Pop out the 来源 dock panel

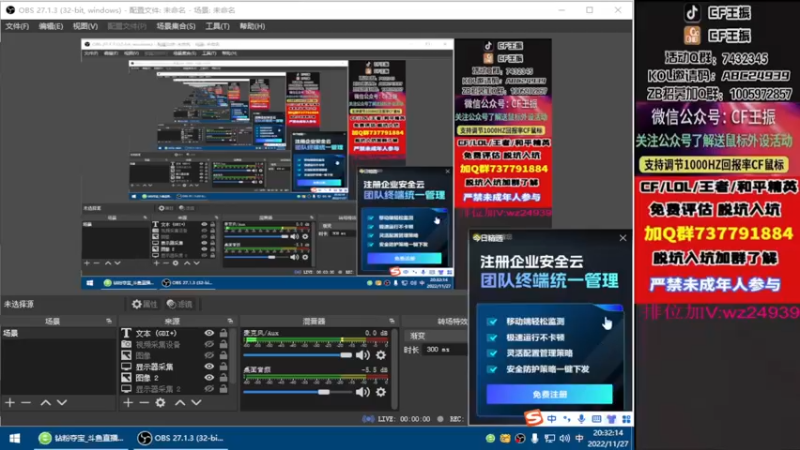(x=230, y=321)
